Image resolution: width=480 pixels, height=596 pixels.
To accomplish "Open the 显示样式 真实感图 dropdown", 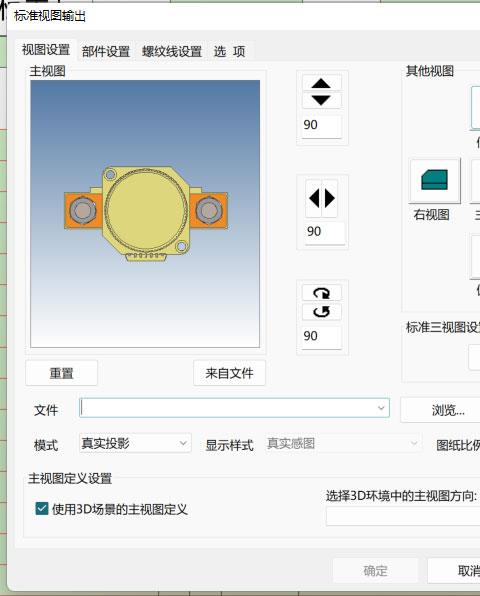I will point(343,443).
